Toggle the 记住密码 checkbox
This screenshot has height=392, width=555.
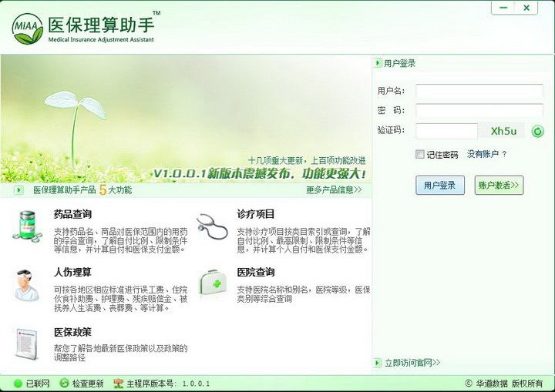tap(420, 154)
